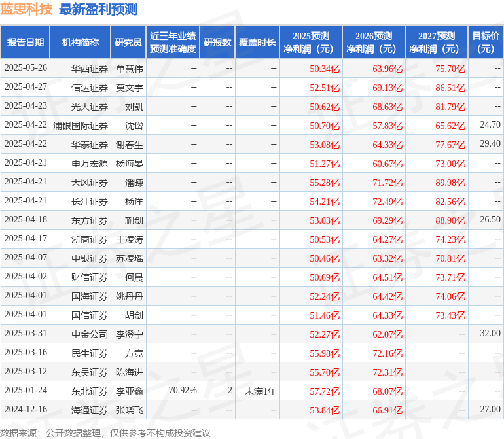Click target price 26.50
The height and width of the screenshot is (439, 504).
[490, 219]
